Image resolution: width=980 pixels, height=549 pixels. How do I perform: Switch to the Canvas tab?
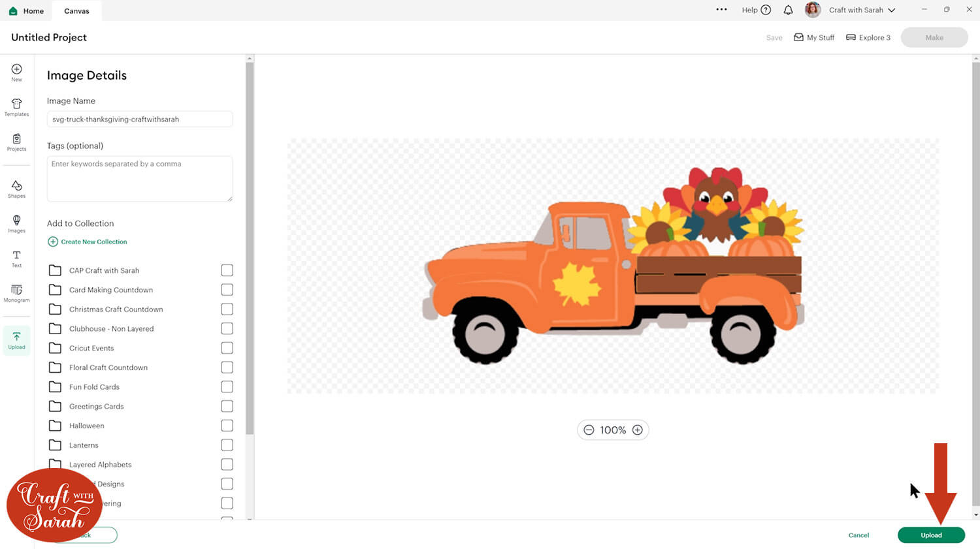[x=76, y=11]
